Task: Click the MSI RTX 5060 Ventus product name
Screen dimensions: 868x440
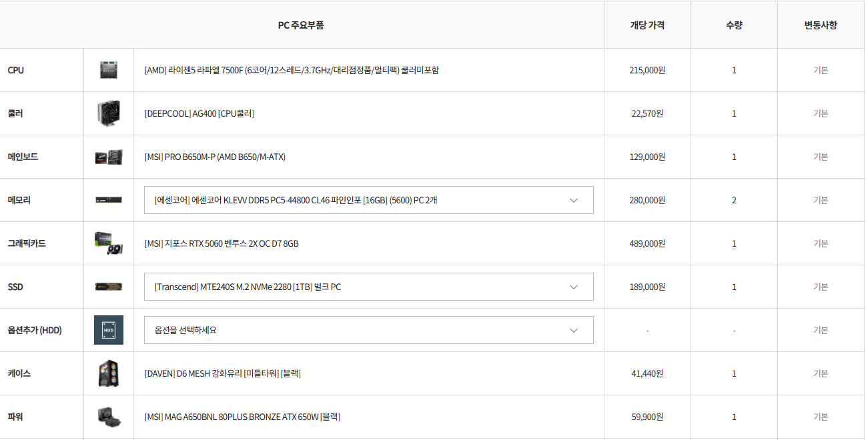Action: pyautogui.click(x=222, y=243)
